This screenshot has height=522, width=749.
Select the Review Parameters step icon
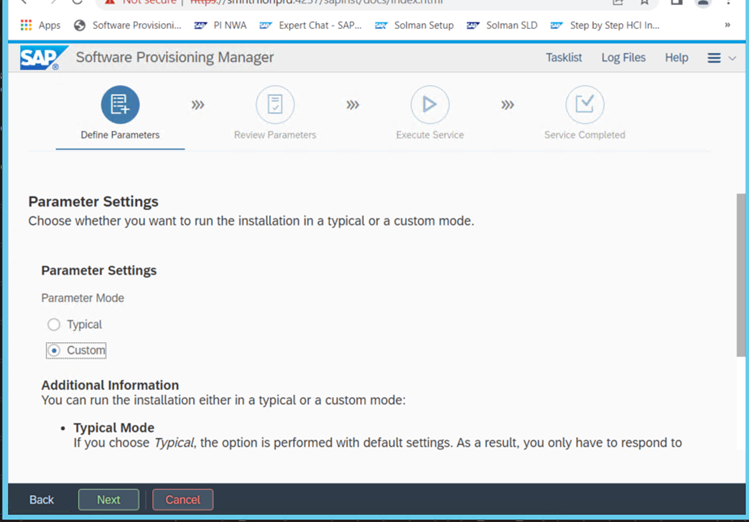click(x=275, y=104)
